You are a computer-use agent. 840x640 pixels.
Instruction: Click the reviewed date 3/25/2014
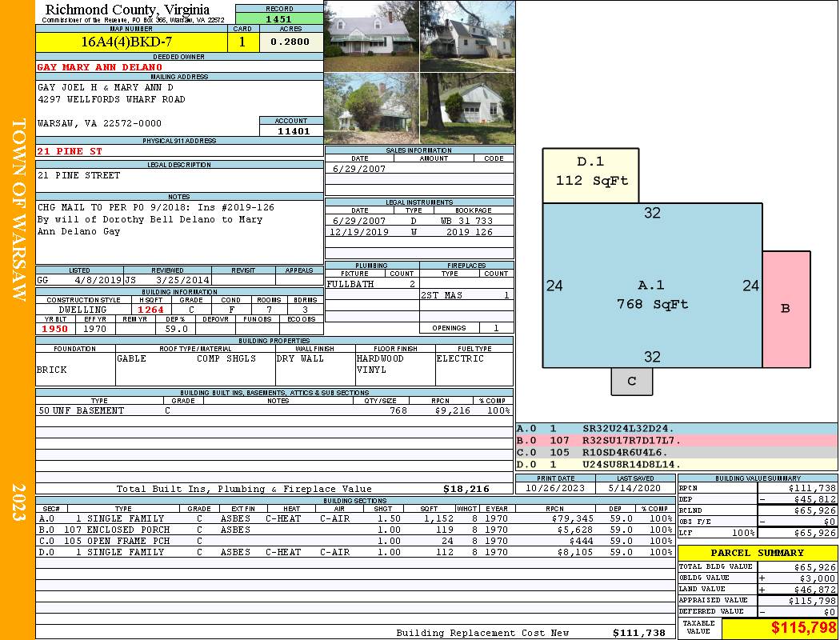tap(182, 279)
